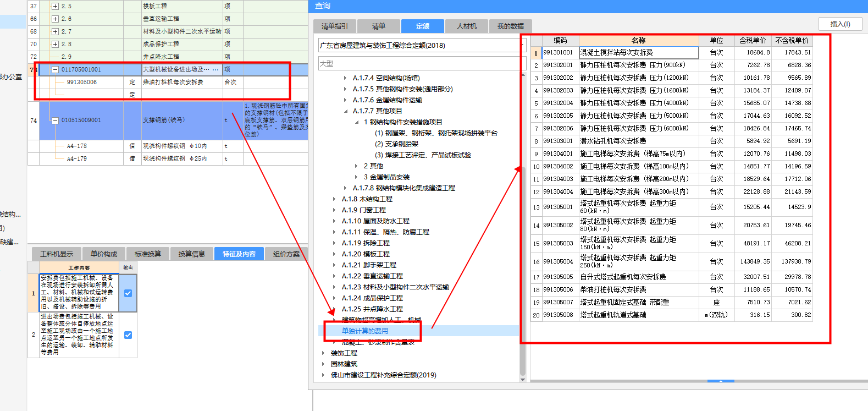
Task: Expand row 2.5 模板工程 in the list
Action: pos(55,6)
